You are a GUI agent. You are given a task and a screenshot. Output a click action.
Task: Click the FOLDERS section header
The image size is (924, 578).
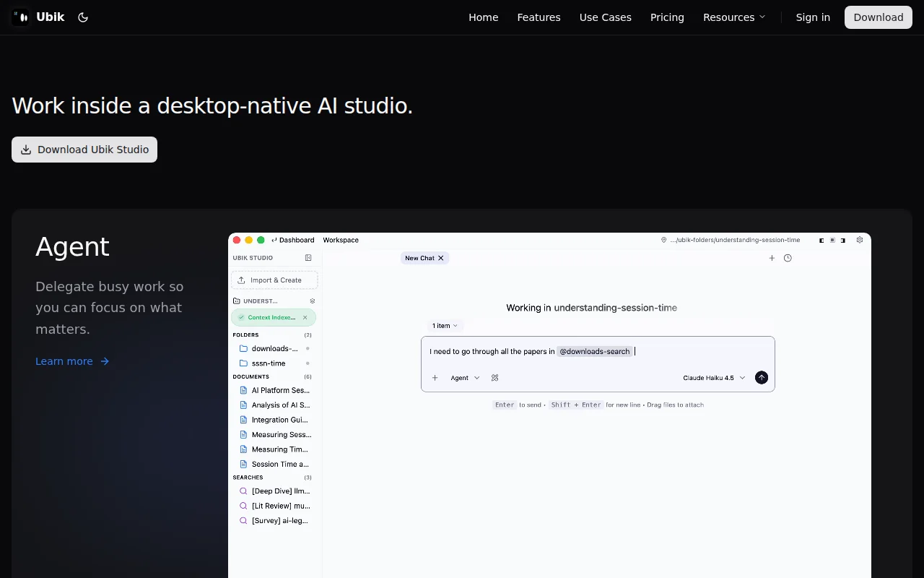point(245,335)
